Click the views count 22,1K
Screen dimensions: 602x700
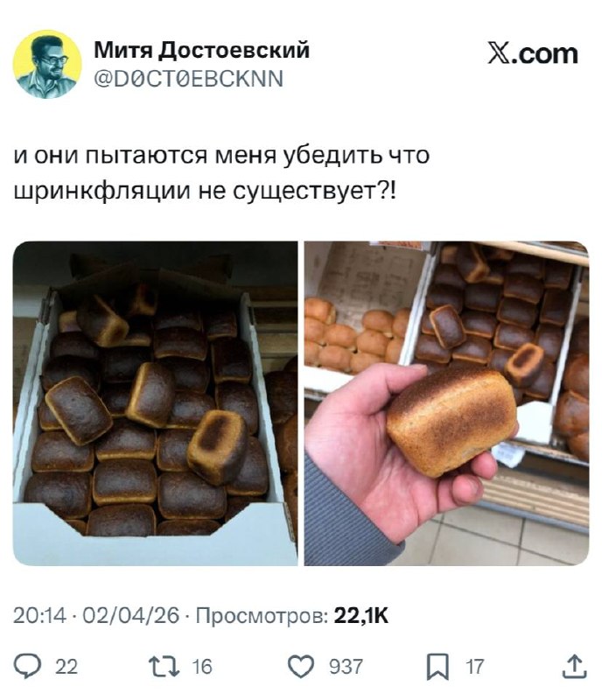pos(361,616)
